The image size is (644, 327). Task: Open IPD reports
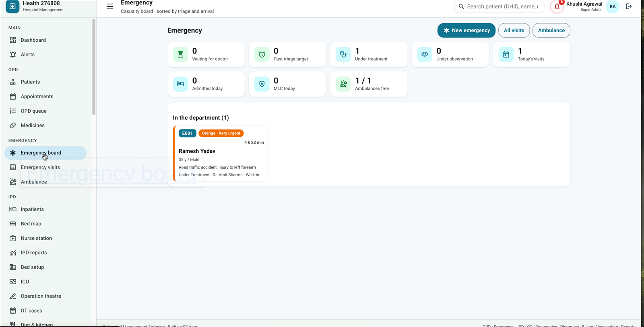click(x=45, y=253)
